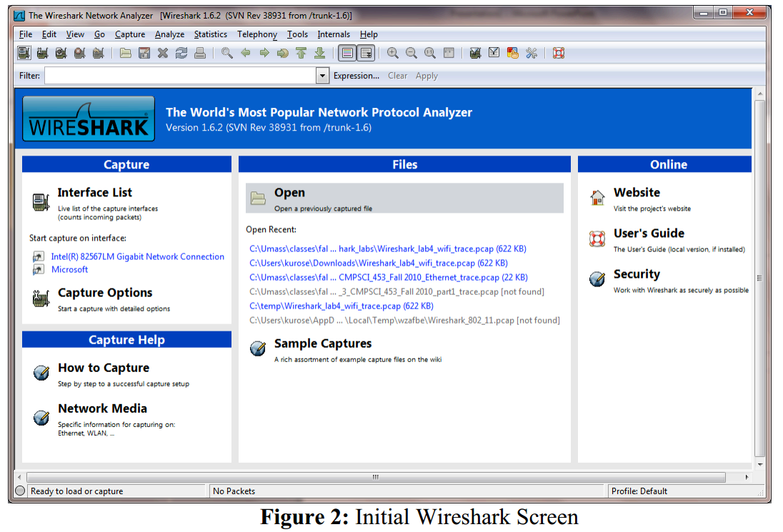Click the list interfaces toolbar icon
The width and height of the screenshot is (783, 532).
(24, 53)
